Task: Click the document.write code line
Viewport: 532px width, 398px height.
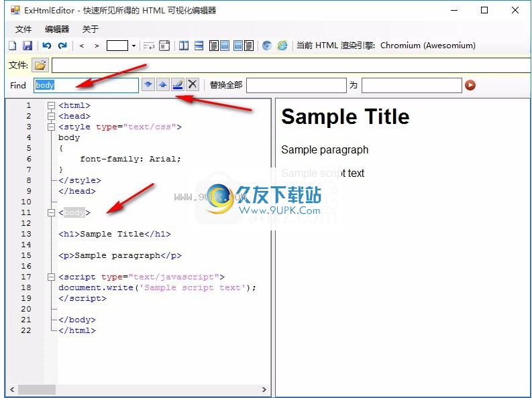Action: tap(157, 287)
